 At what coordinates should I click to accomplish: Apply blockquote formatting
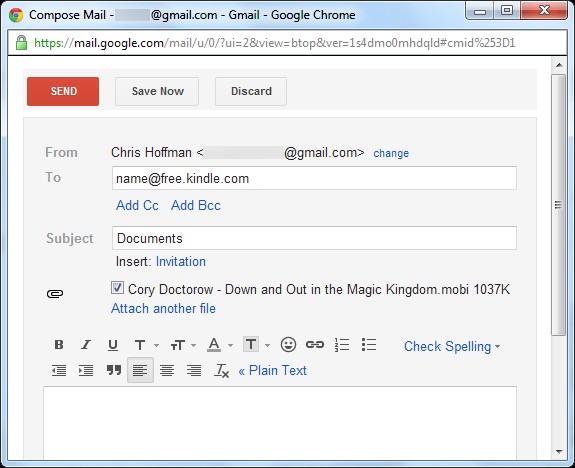[114, 370]
